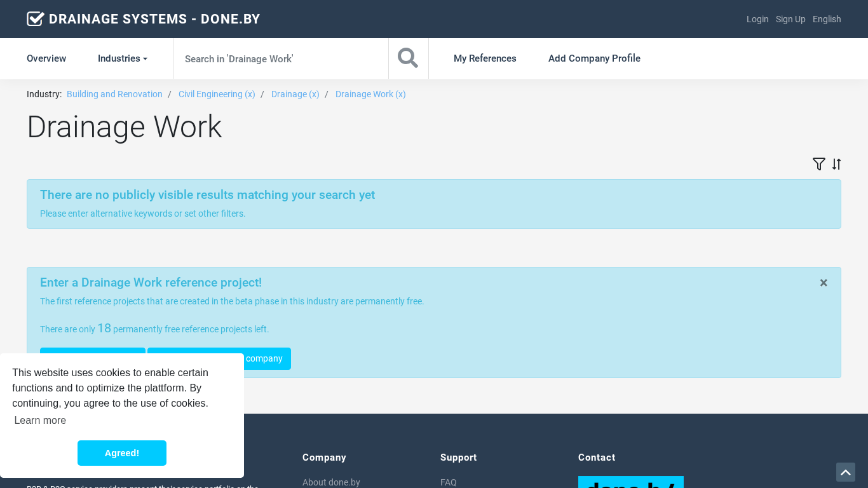Open Add Company Profile

(x=594, y=58)
